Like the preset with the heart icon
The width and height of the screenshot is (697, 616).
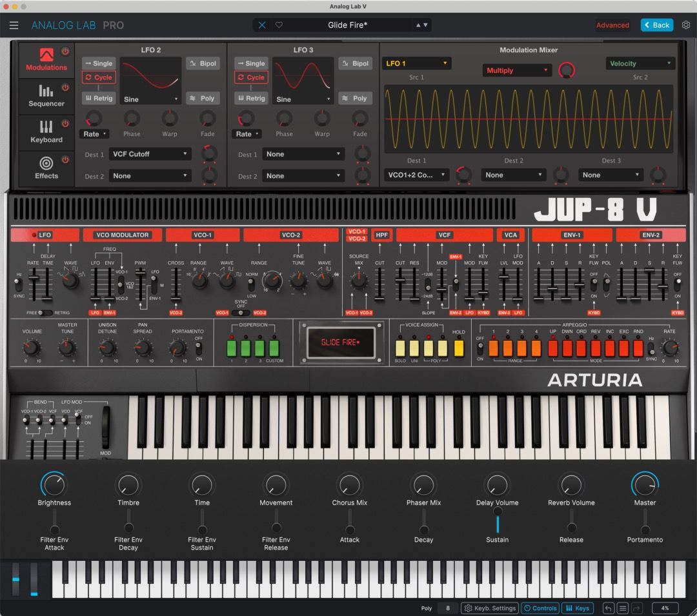click(279, 25)
